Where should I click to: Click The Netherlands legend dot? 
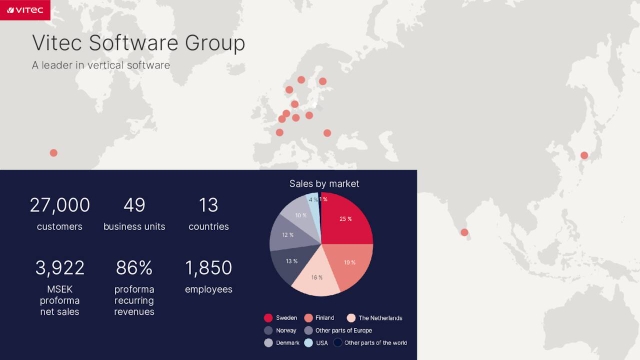(351, 318)
